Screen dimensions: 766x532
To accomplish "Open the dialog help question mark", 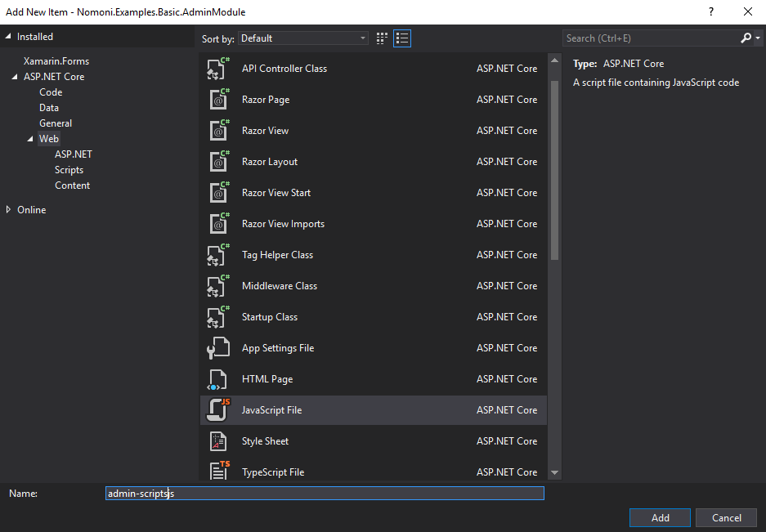I will [x=710, y=11].
